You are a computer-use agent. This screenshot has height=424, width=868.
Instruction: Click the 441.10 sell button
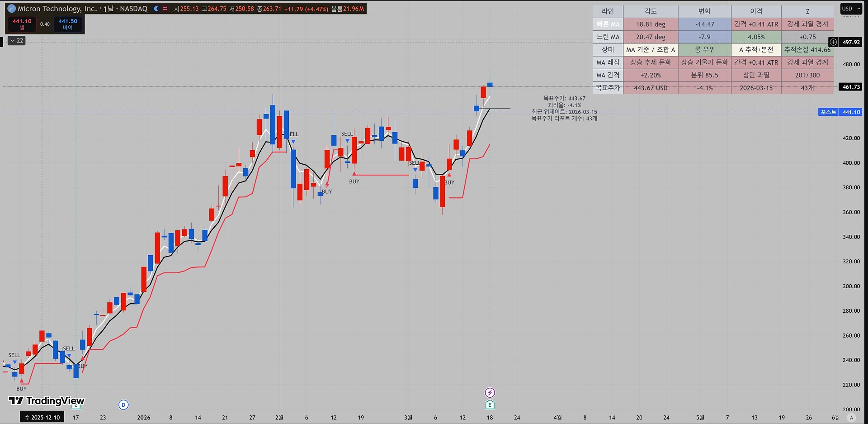tap(22, 24)
